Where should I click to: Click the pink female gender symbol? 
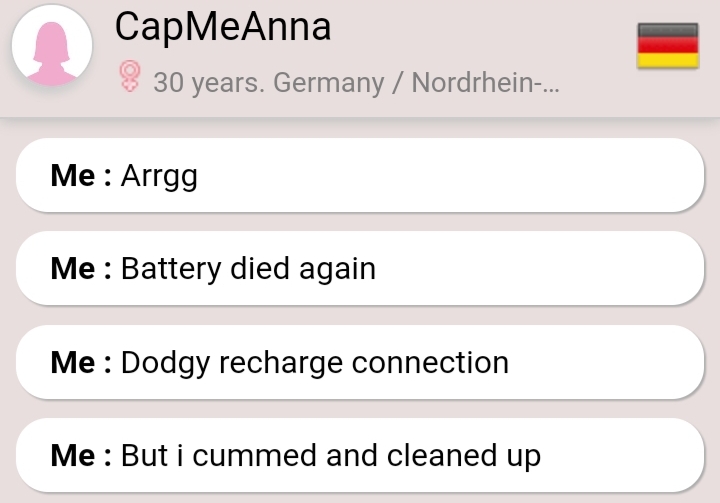pos(130,78)
